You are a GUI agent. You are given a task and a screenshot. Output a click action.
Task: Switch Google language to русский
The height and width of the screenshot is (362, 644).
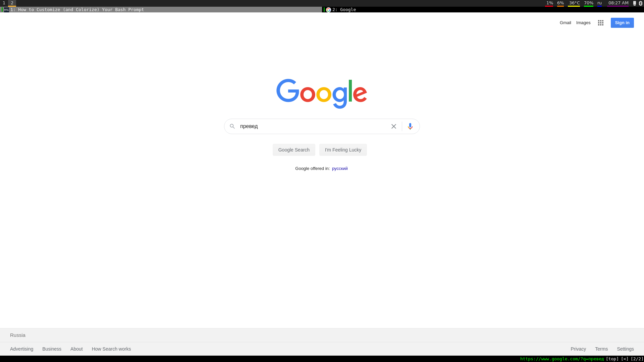click(340, 169)
